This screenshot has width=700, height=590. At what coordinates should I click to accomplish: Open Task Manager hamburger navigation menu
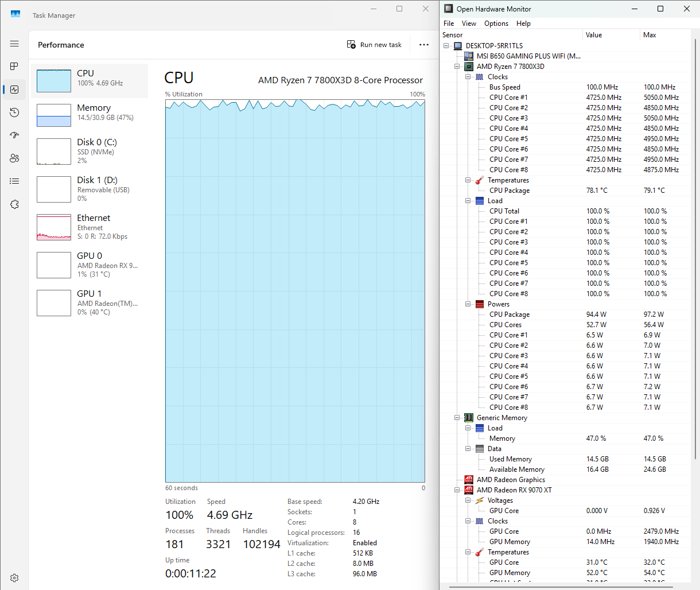[14, 44]
